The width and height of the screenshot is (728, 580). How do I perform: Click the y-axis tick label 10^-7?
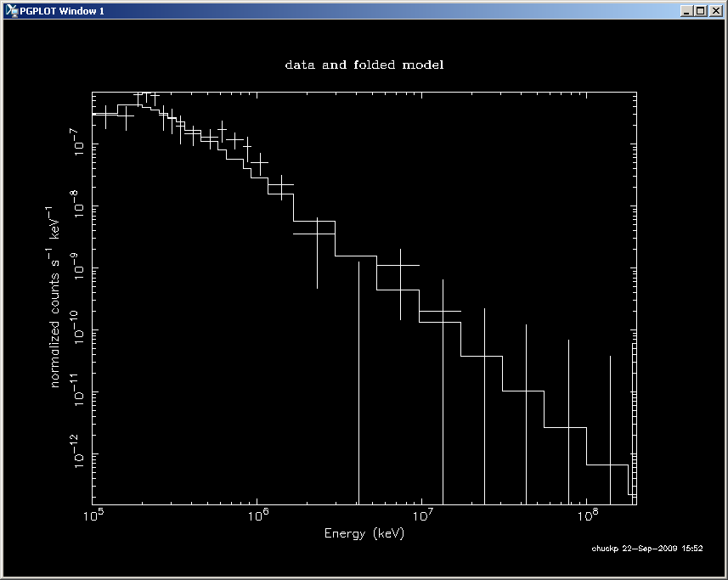[77, 142]
